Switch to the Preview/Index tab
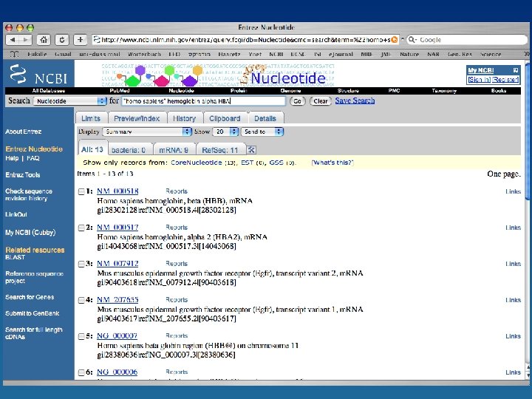 137,118
